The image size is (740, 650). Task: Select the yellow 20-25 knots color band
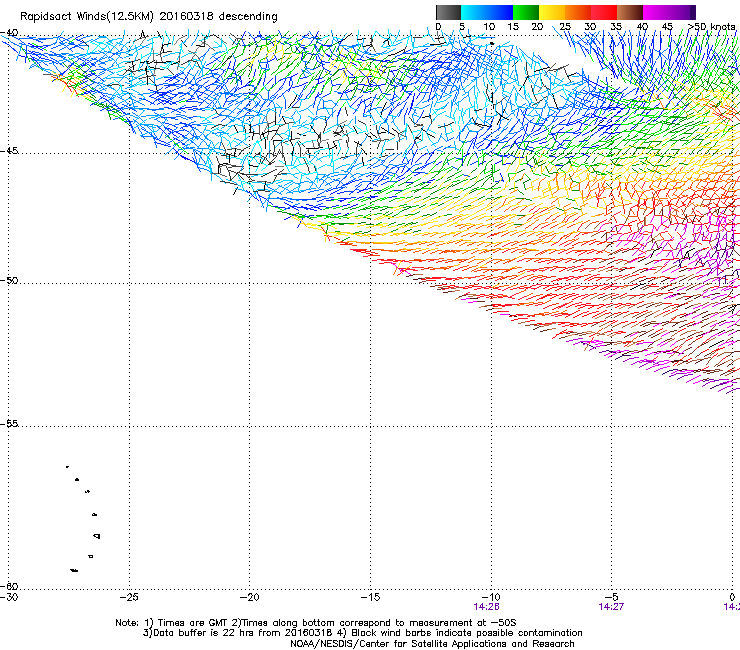(x=552, y=12)
